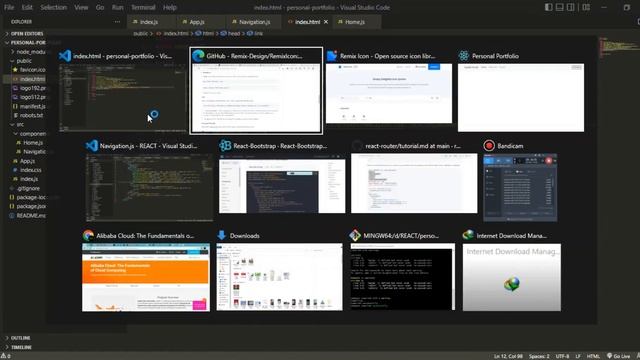The width and height of the screenshot is (640, 360).
Task: Open the View menu
Action: point(81,7)
